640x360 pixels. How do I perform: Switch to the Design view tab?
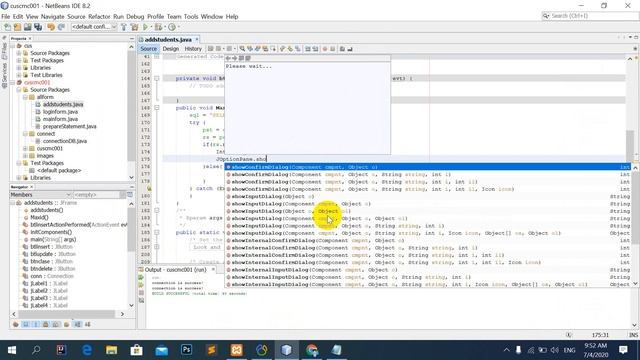(x=171, y=49)
